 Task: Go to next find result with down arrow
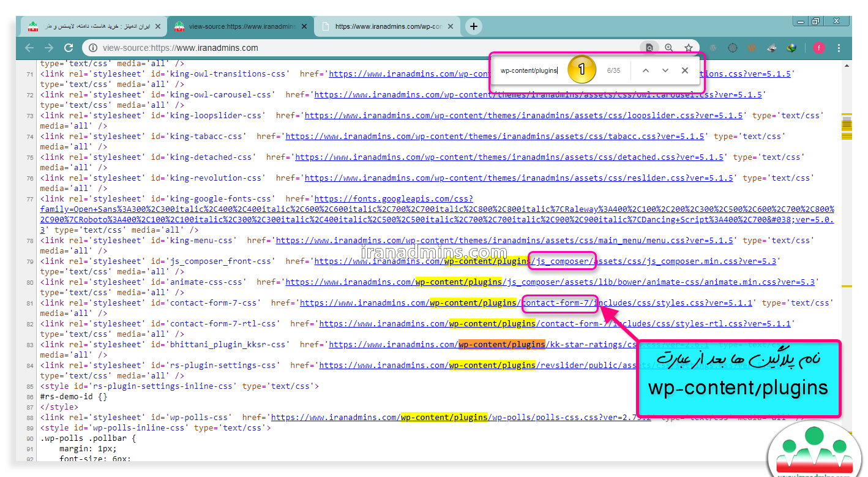665,70
